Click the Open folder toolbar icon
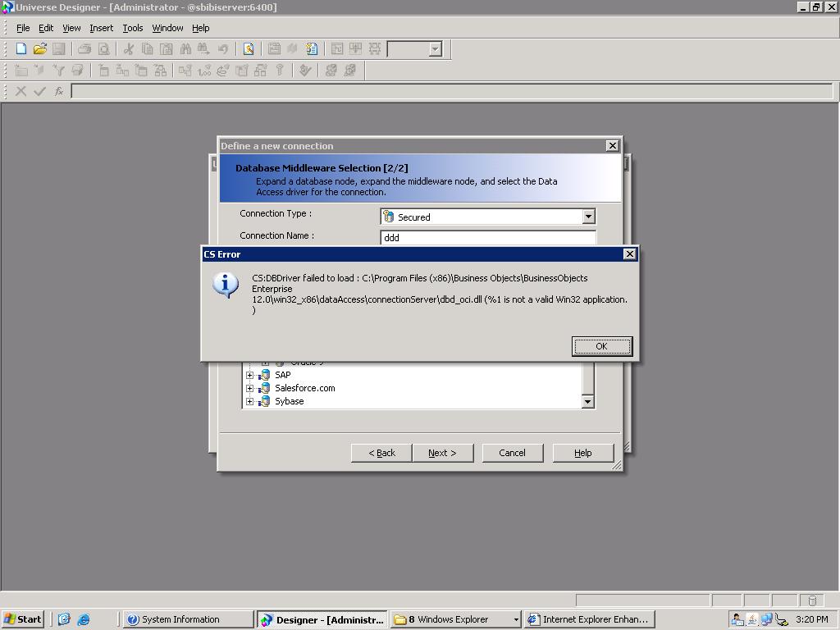Screen dimensions: 840x630 pos(39,49)
